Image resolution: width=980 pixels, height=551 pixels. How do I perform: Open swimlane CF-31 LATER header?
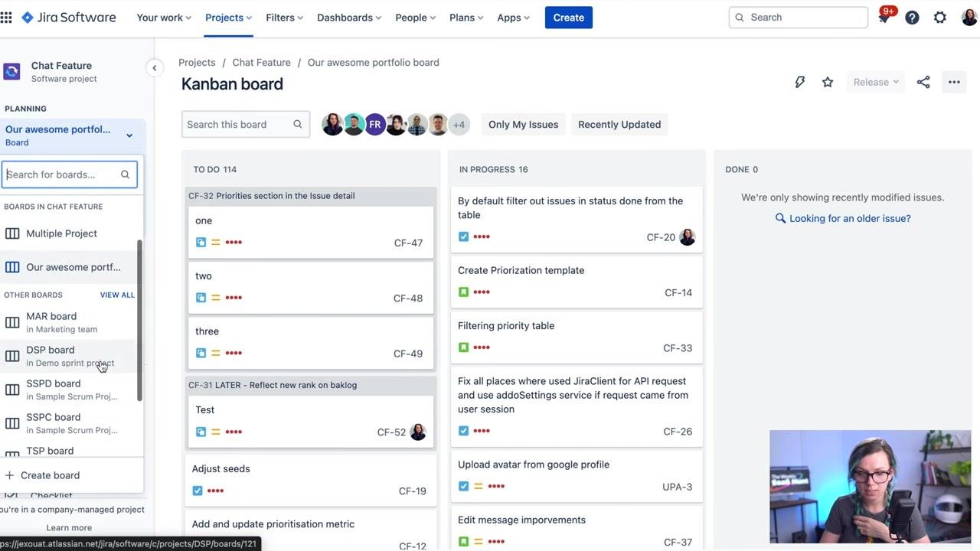(x=310, y=385)
